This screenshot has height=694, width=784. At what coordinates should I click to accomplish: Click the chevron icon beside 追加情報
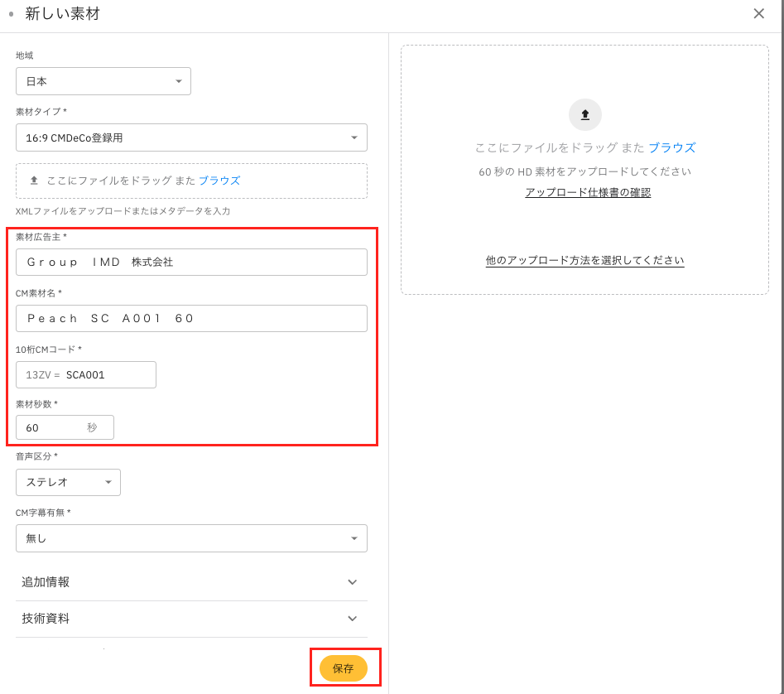pos(352,582)
